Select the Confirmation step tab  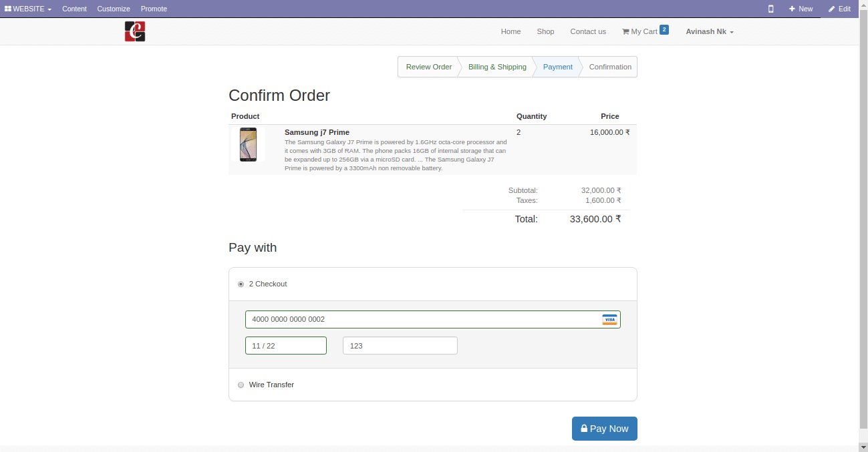[610, 67]
